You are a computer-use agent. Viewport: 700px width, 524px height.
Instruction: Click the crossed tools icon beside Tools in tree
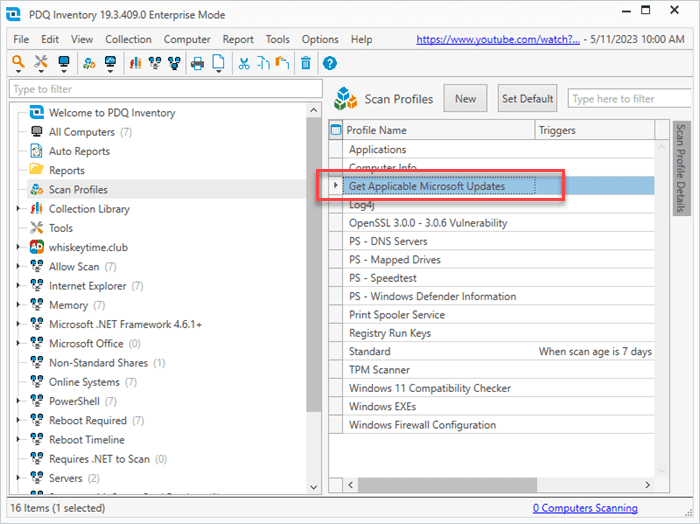pos(37,228)
